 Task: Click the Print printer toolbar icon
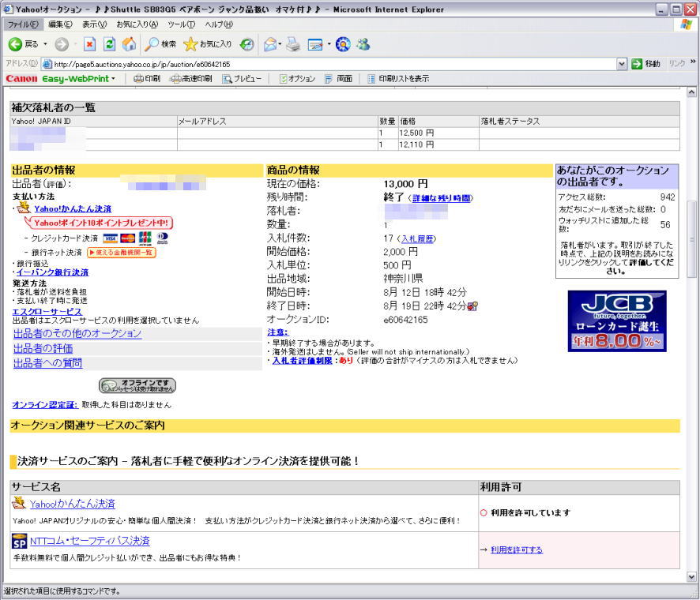pyautogui.click(x=293, y=43)
